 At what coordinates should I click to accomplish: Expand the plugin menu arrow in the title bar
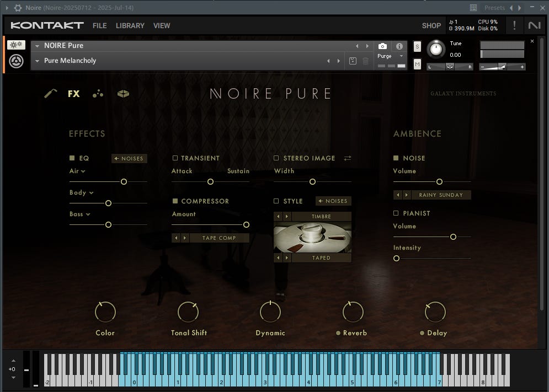pos(7,8)
